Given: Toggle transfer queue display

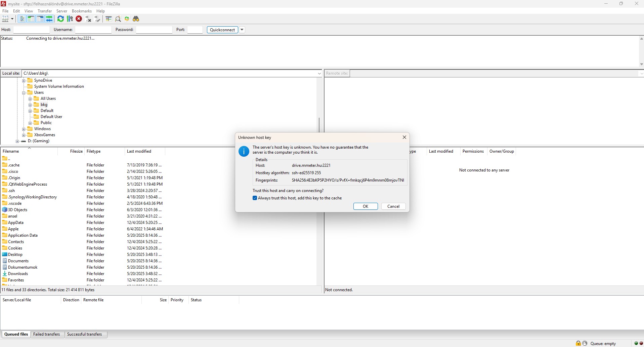Looking at the screenshot, I should 49,19.
